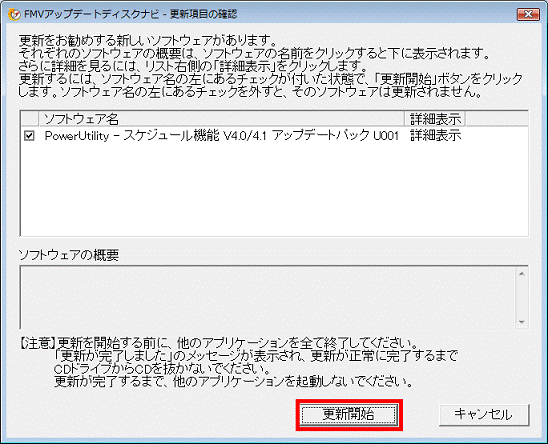548x444 pixels.
Task: Click scroll down arrow in ソフトウェアの概要 box
Action: click(522, 322)
